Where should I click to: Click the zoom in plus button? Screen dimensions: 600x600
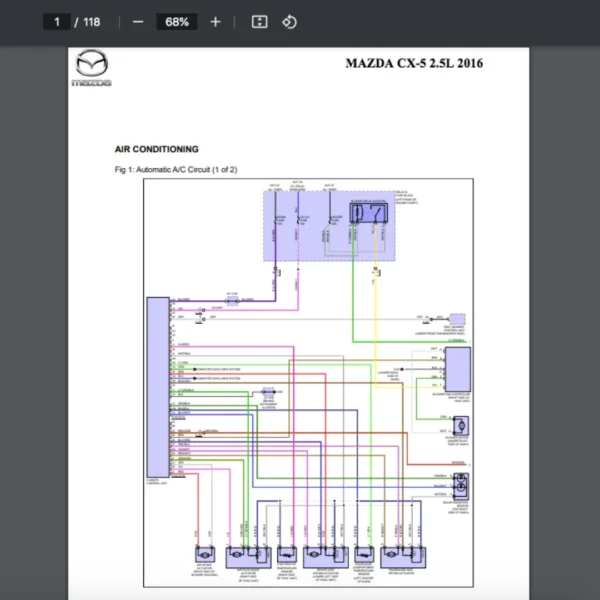[215, 22]
